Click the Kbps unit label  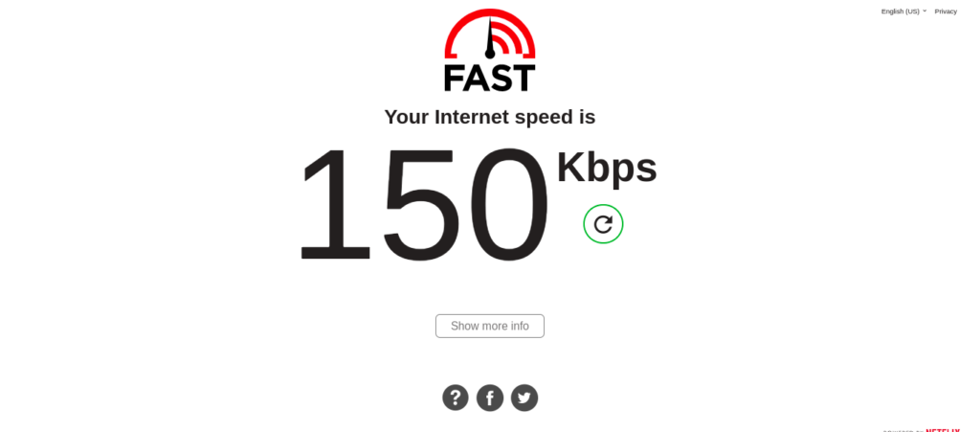click(x=607, y=169)
